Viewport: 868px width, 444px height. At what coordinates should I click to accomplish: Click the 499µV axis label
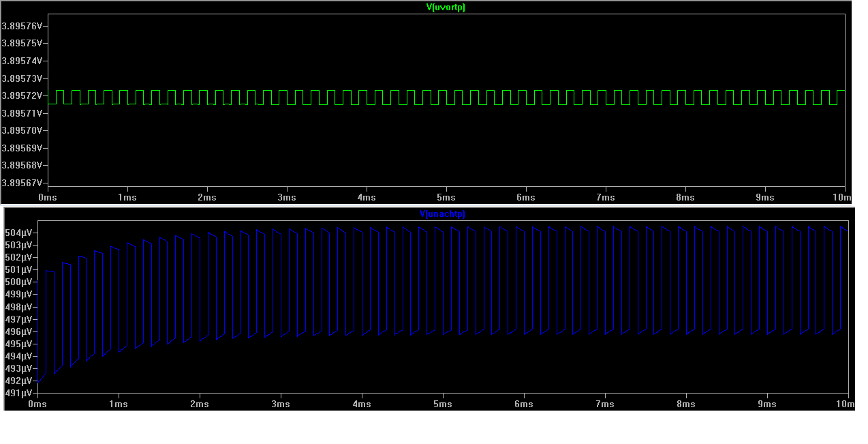pos(19,294)
